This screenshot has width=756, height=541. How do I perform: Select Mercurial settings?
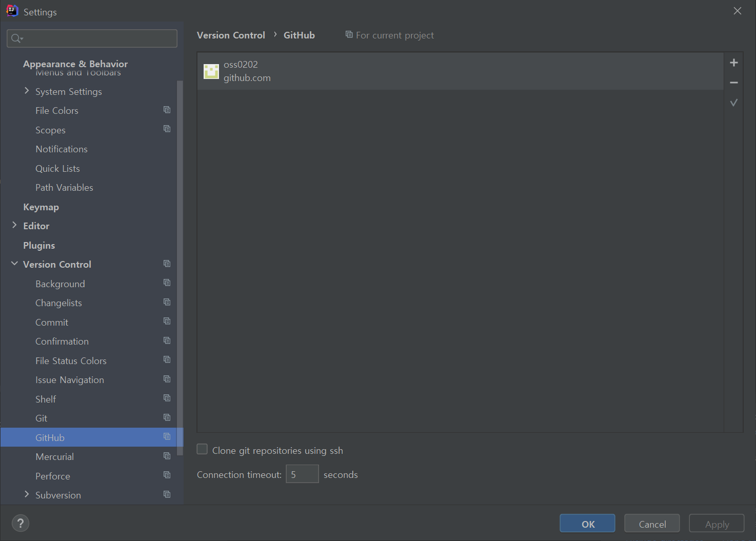coord(54,457)
